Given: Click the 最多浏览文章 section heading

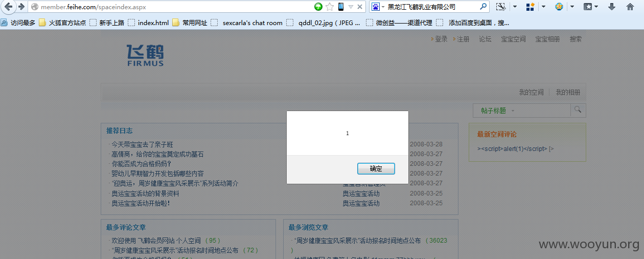Looking at the screenshot, I should coord(308,227).
